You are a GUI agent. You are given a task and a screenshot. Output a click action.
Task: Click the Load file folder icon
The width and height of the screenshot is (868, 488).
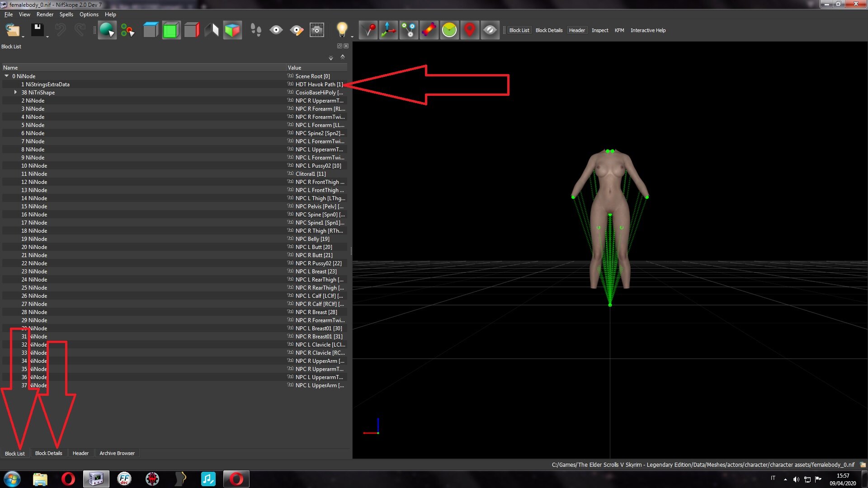12,30
